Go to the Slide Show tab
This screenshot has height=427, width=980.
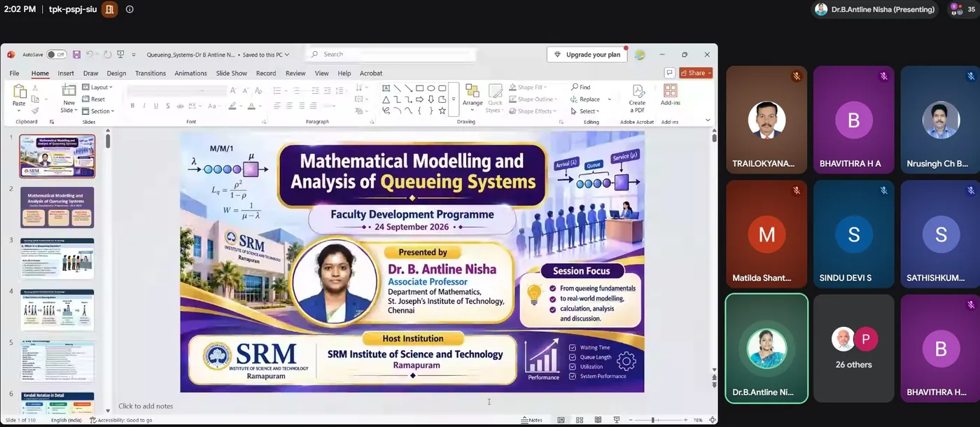(232, 73)
